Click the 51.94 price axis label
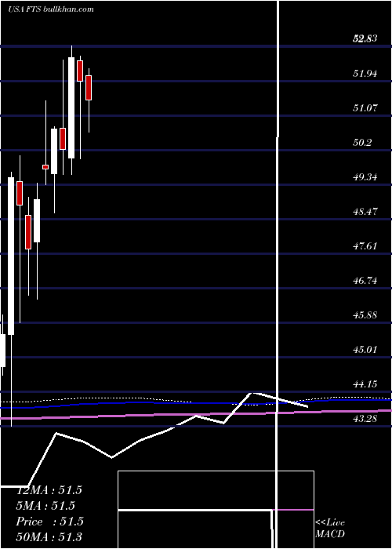The height and width of the screenshot is (549, 392). coord(365,73)
